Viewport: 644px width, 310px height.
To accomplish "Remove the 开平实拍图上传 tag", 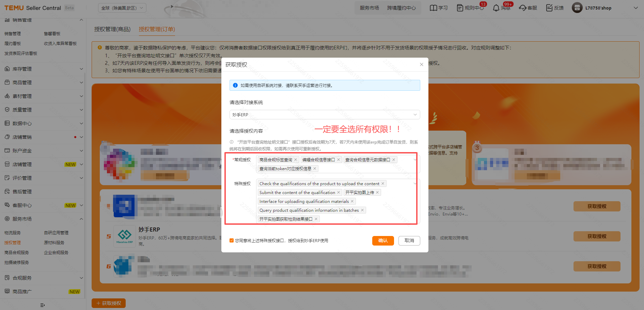I will [377, 192].
